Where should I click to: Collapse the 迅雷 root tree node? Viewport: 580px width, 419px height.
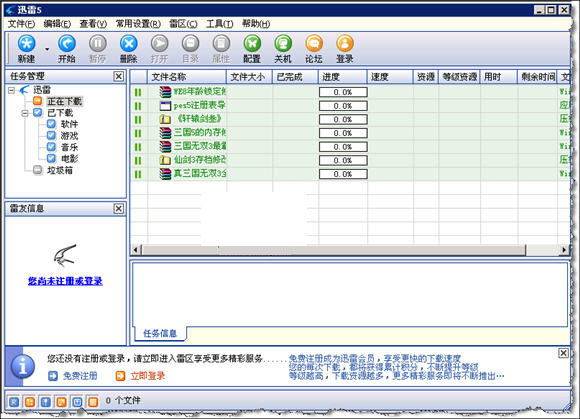point(11,90)
